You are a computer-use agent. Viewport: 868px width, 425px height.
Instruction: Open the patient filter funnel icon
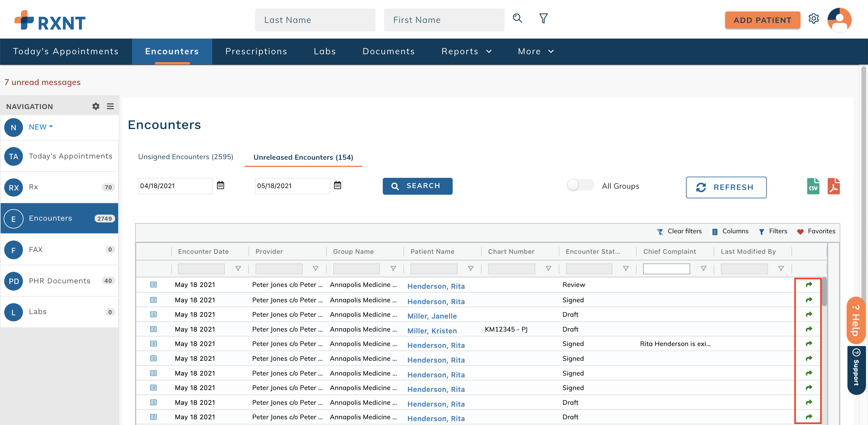coord(543,18)
